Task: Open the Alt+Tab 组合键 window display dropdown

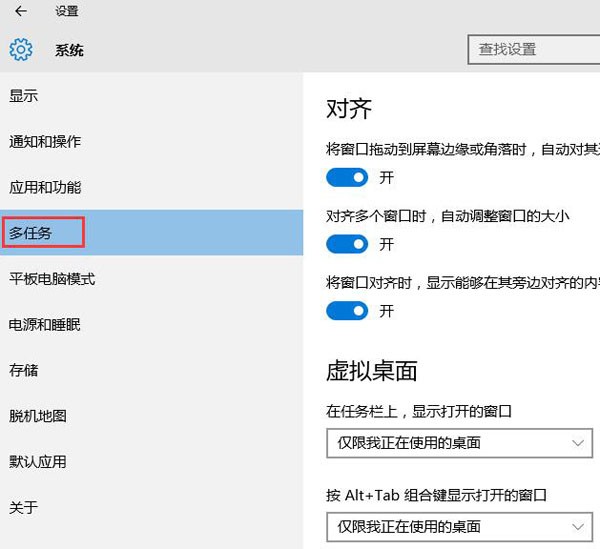Action: [459, 526]
